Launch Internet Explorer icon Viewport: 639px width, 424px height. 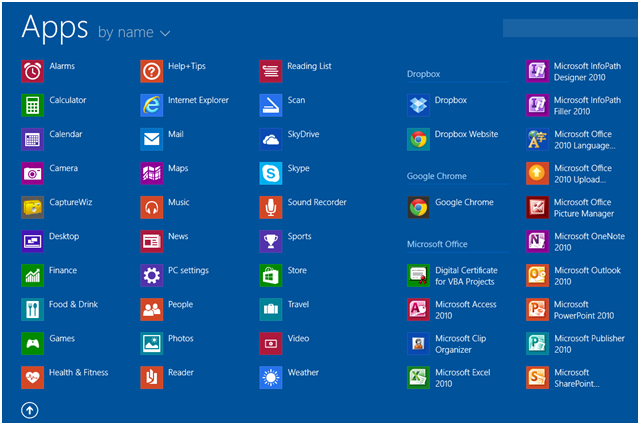pyautogui.click(x=152, y=105)
